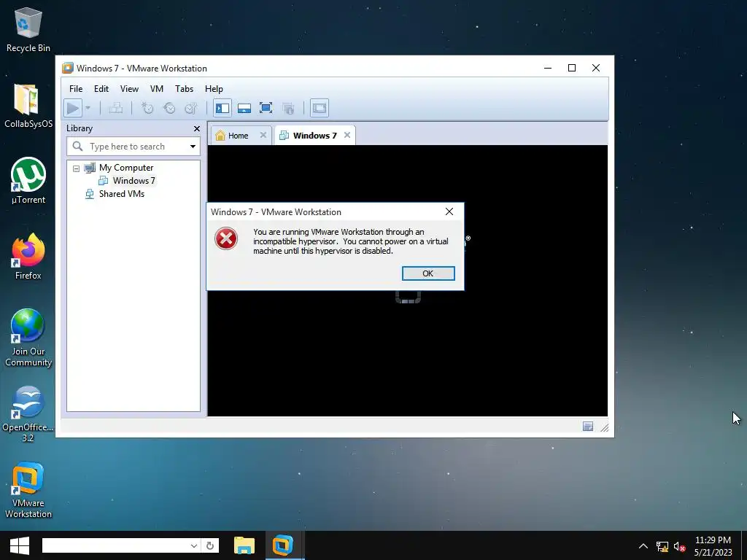Click the VMware window title bar icon
Image resolution: width=747 pixels, height=560 pixels.
(x=68, y=68)
